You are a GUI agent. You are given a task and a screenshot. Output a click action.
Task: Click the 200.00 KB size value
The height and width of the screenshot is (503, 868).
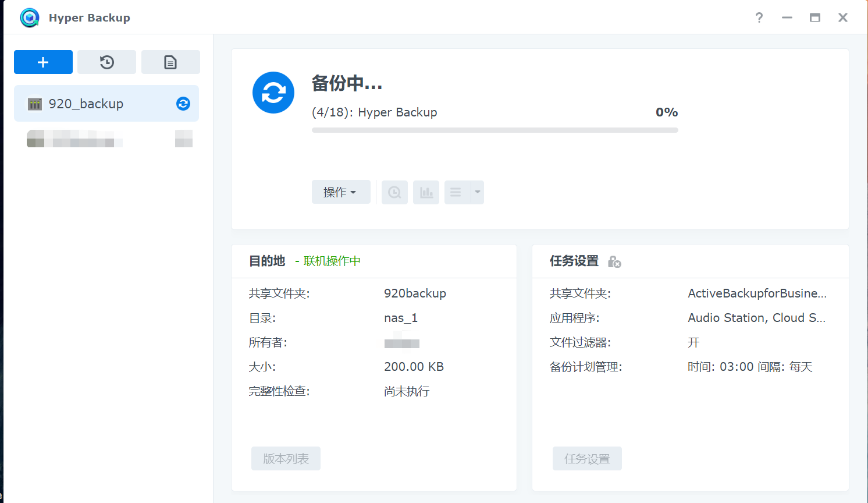click(x=414, y=367)
